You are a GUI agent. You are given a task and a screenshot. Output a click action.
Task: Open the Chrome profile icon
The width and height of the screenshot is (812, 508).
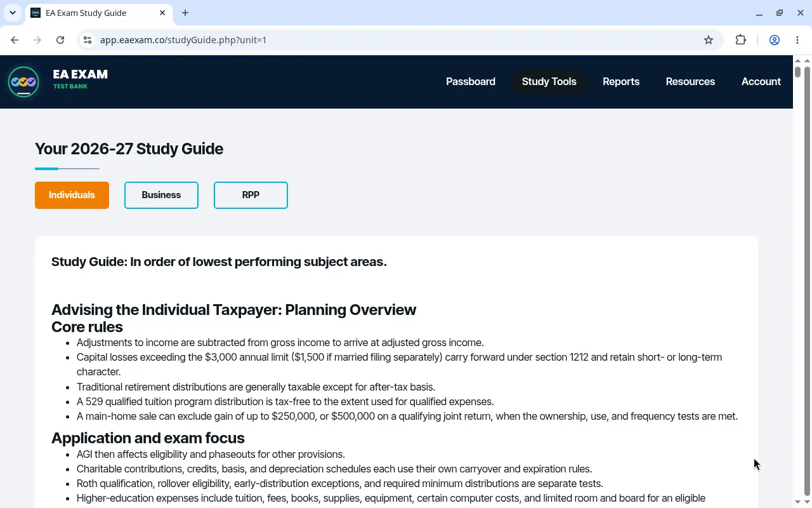[775, 40]
